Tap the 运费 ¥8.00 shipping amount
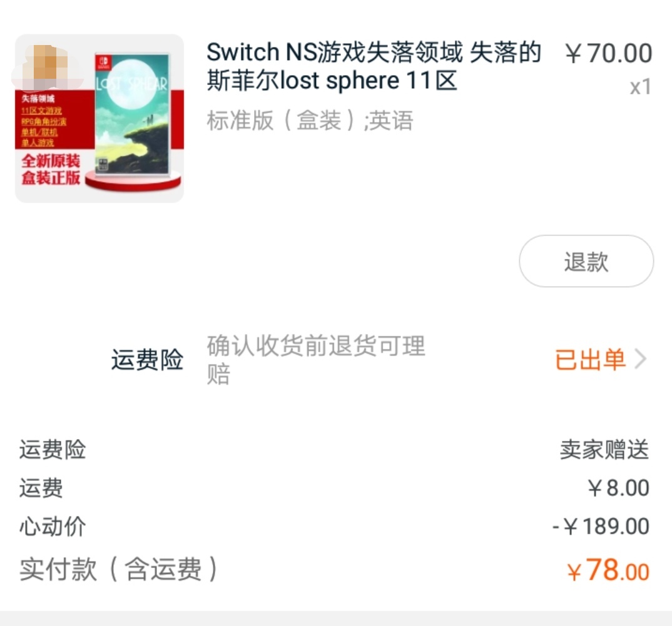Viewport: 672px width, 626px height. pyautogui.click(x=618, y=488)
